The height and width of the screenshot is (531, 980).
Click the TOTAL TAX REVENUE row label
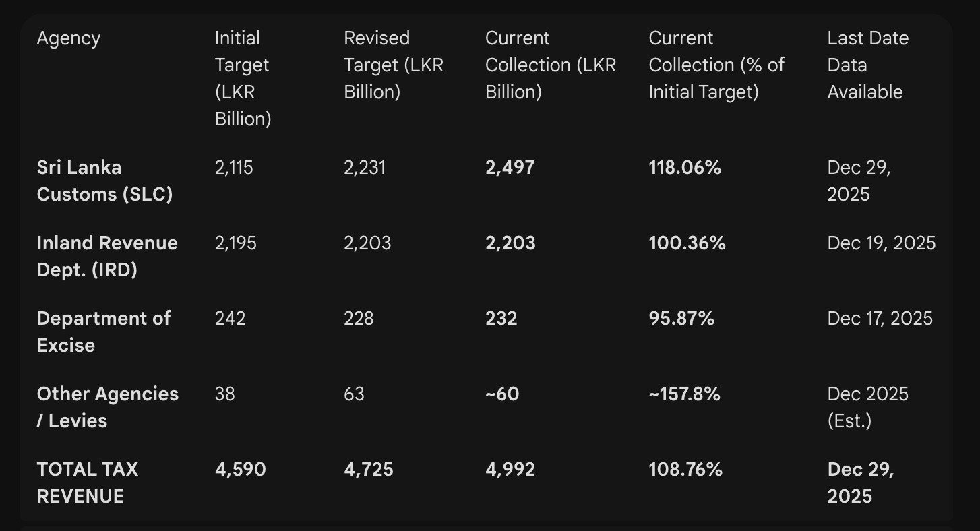tap(88, 482)
